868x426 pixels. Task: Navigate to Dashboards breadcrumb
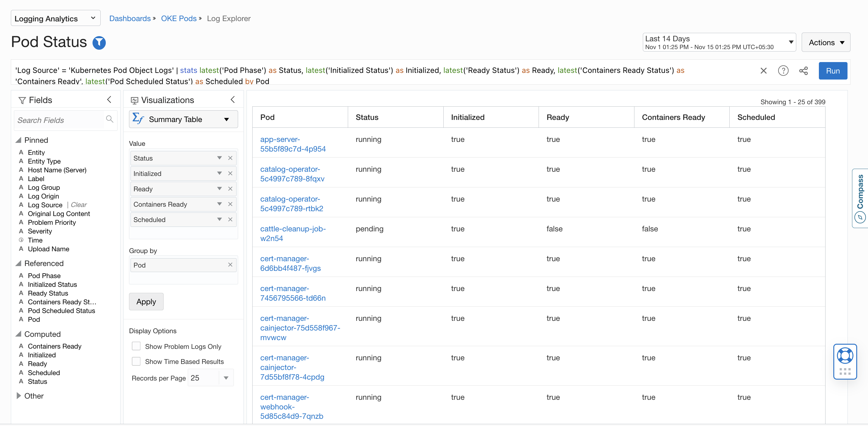point(130,18)
